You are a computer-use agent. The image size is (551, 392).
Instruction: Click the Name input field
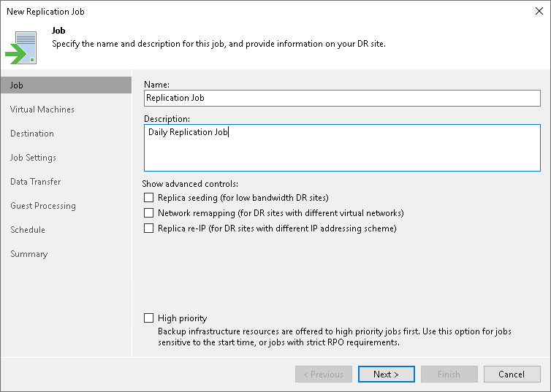point(341,97)
